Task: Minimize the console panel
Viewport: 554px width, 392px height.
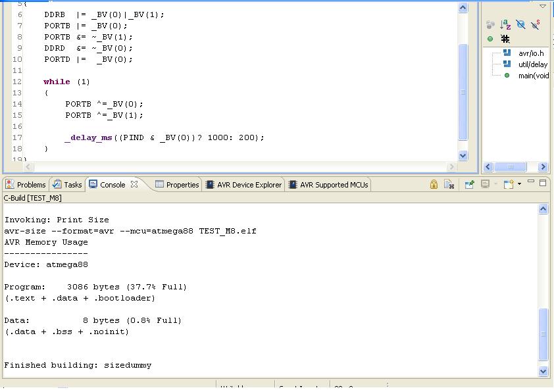Action: tap(531, 182)
